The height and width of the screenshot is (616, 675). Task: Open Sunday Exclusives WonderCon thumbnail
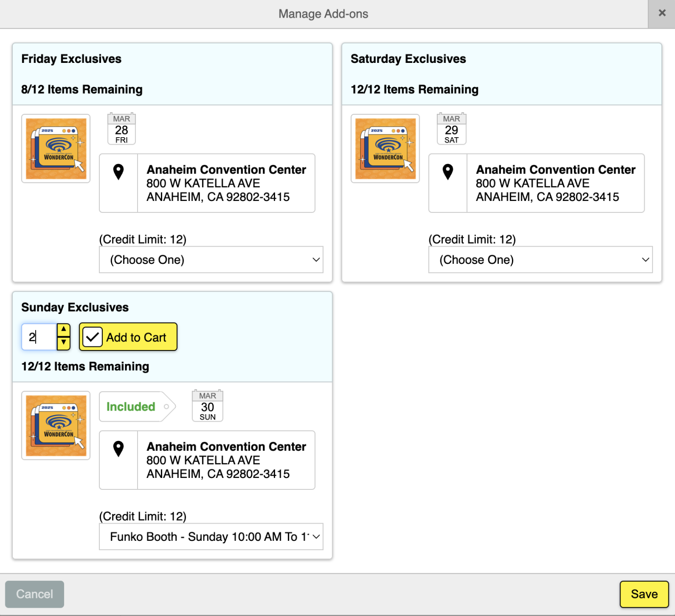56,426
